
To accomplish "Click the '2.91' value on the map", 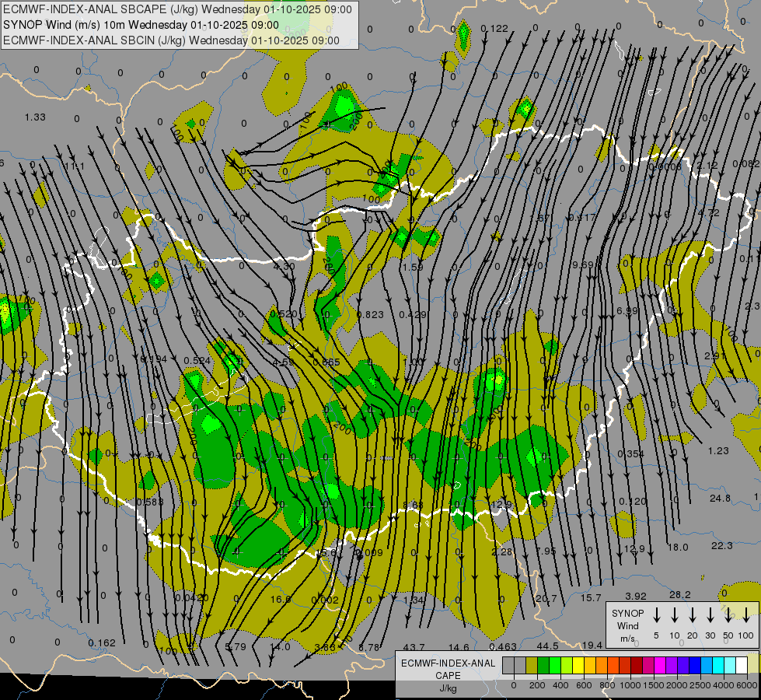I will pos(715,356).
